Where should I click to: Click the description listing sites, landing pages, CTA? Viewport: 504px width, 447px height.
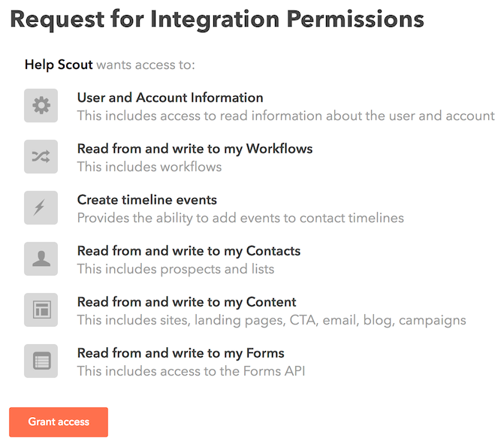[x=271, y=320]
